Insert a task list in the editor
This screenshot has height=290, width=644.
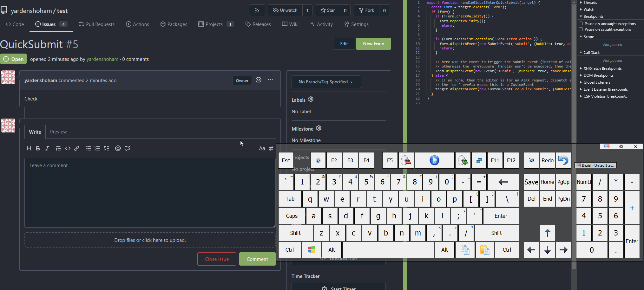tap(107, 148)
